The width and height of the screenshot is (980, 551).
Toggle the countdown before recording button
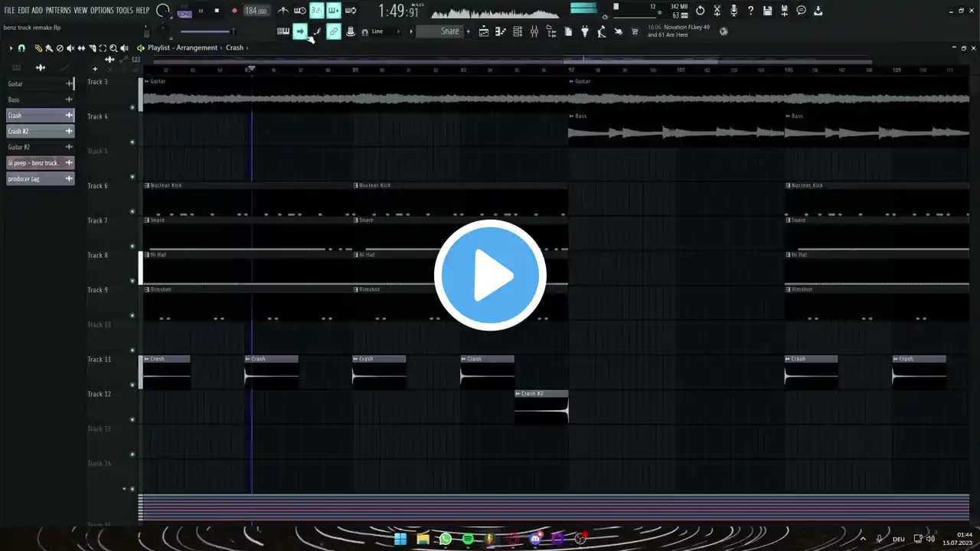click(316, 11)
